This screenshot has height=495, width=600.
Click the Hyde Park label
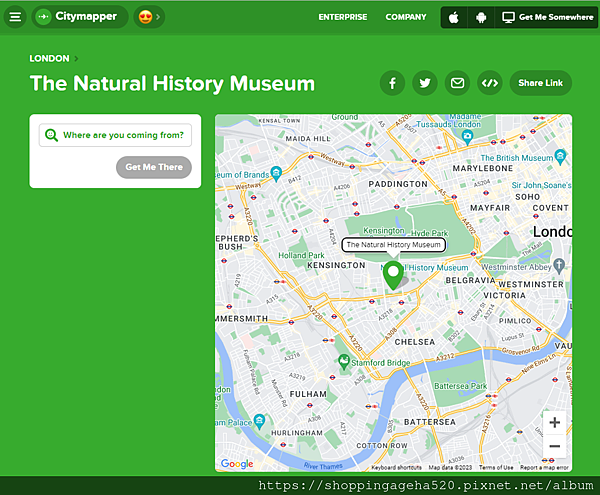(429, 233)
